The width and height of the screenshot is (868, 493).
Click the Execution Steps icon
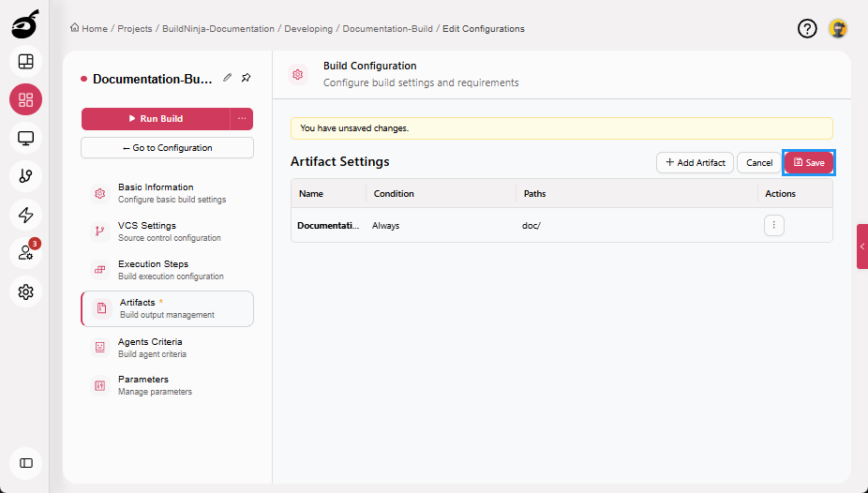100,270
